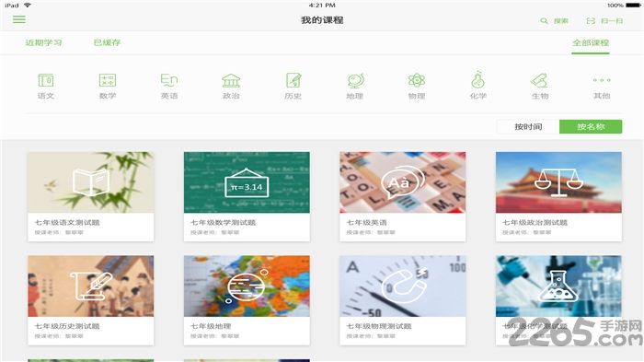
Task: Click 七年级语文测试题 course title
Action: (67, 223)
